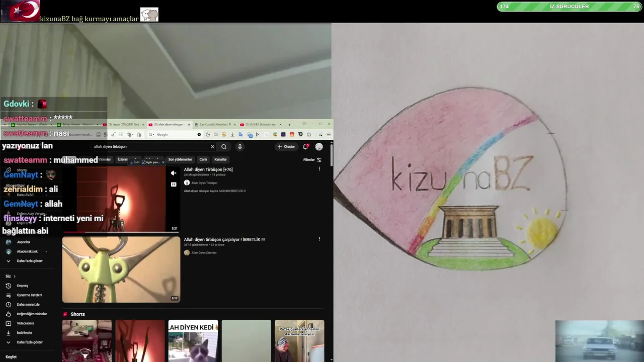The width and height of the screenshot is (644, 362).
Task: Click the browser screenshot camera icon
Action: [216, 134]
